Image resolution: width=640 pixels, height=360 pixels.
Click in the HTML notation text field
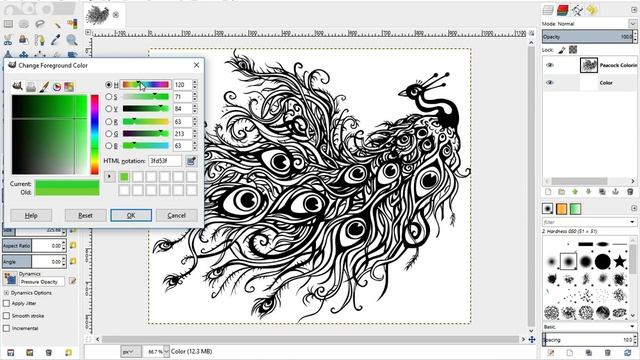(x=165, y=161)
